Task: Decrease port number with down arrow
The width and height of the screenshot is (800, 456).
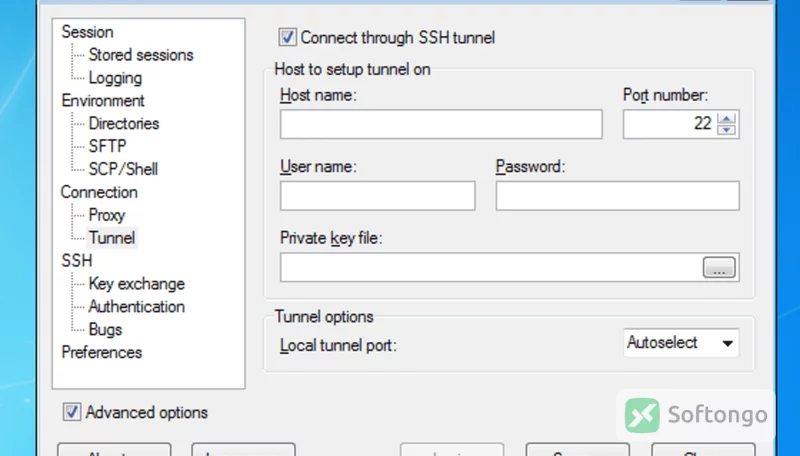Action: 727,130
